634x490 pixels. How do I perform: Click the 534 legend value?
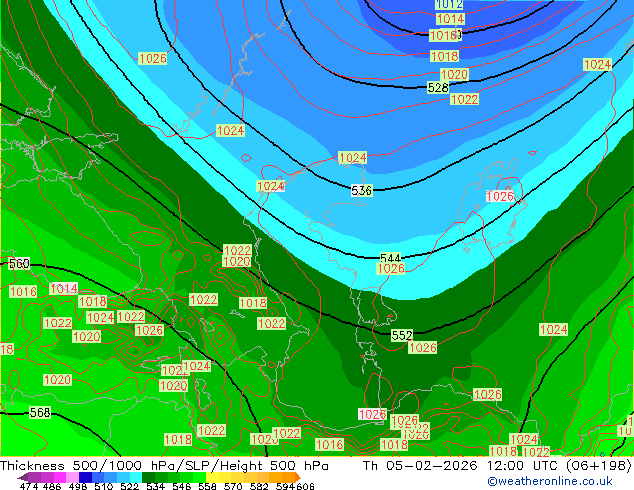[156, 486]
